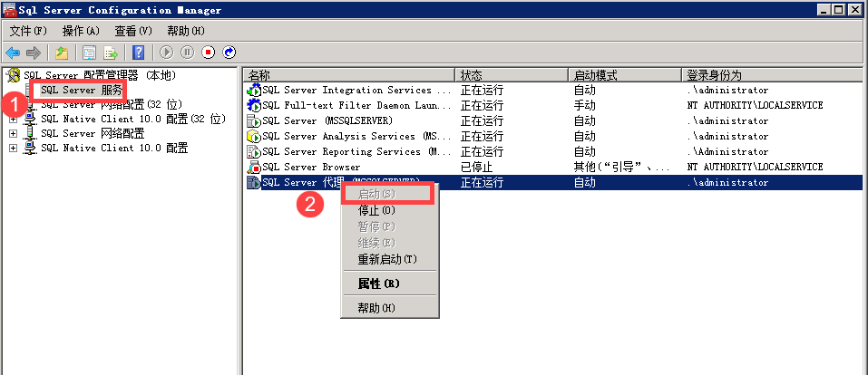Open the 查看(V) menu

[x=132, y=31]
